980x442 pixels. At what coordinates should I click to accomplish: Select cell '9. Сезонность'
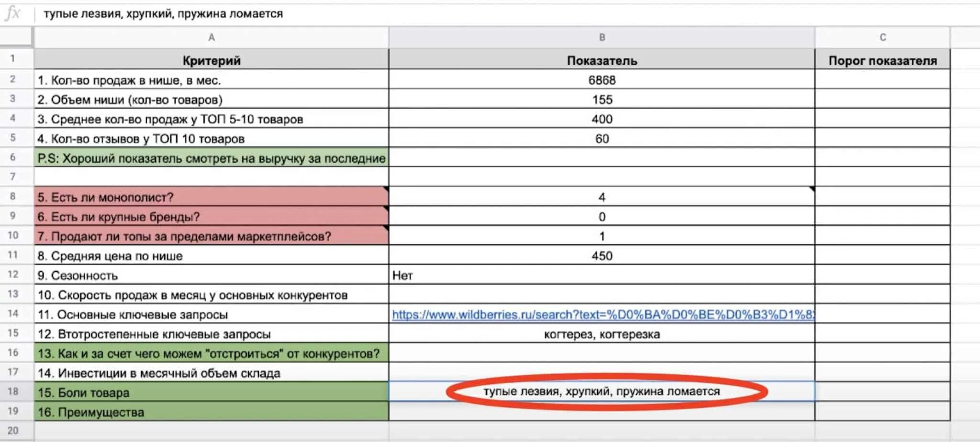pyautogui.click(x=211, y=275)
